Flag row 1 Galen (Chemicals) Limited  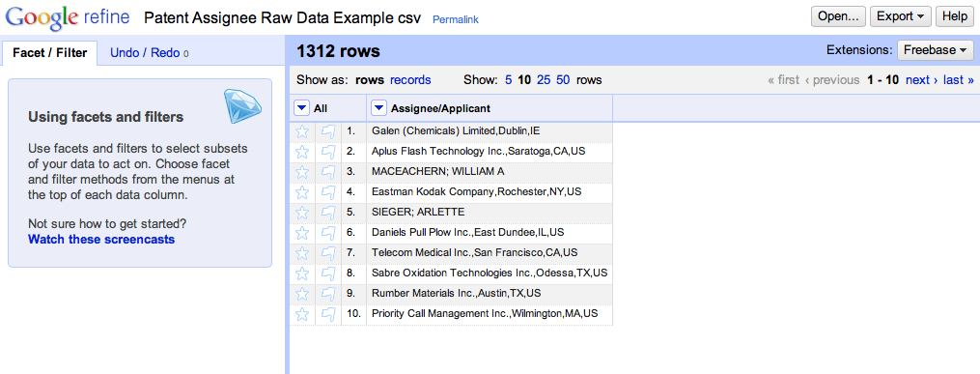pyautogui.click(x=328, y=131)
